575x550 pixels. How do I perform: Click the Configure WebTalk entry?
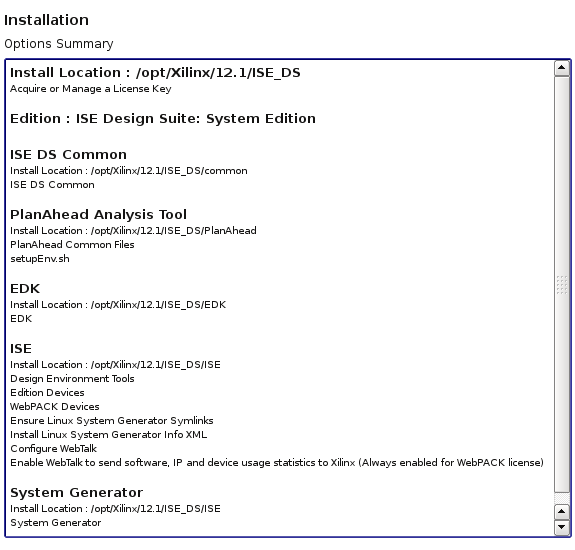tap(54, 449)
